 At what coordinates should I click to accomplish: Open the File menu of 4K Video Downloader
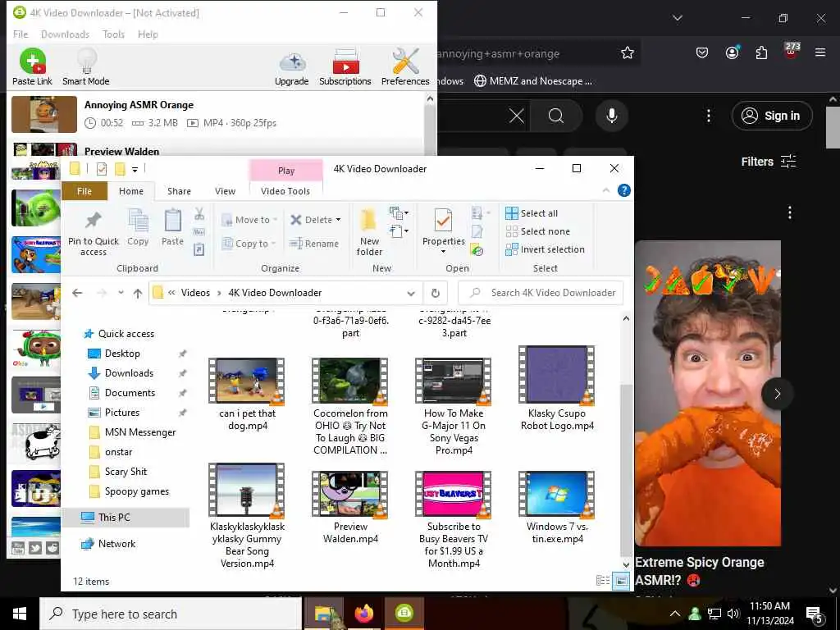click(21, 34)
